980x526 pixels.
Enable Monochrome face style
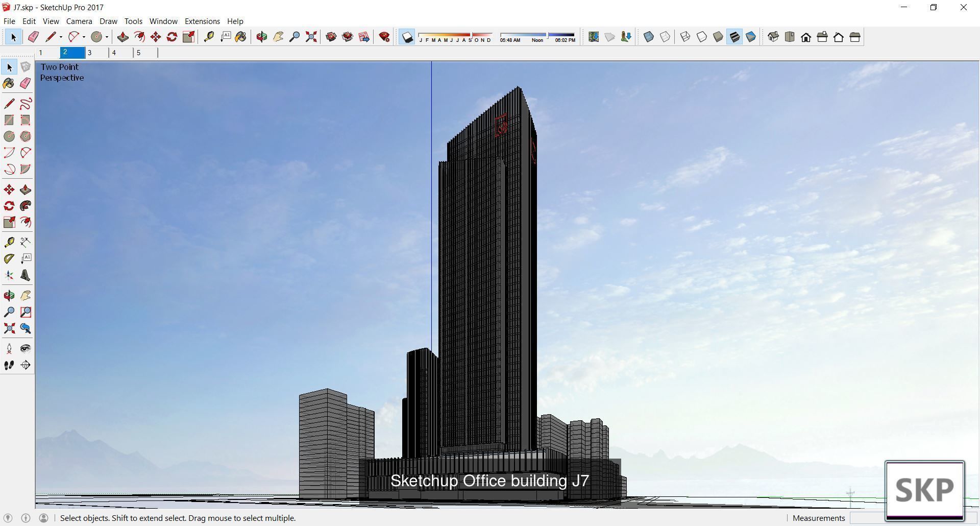(751, 37)
